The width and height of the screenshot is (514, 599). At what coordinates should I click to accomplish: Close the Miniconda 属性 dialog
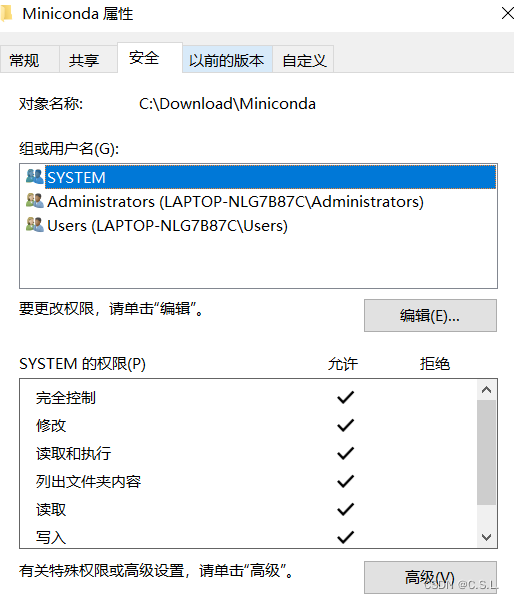click(x=507, y=13)
